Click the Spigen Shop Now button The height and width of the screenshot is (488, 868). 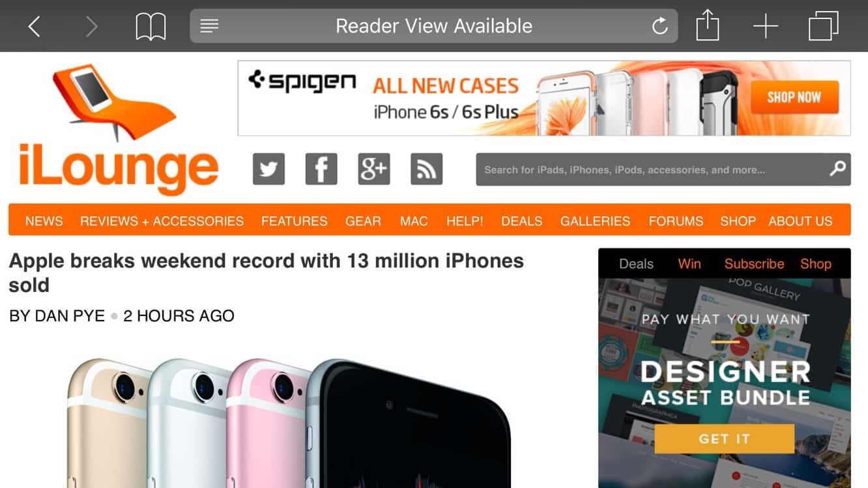(794, 98)
